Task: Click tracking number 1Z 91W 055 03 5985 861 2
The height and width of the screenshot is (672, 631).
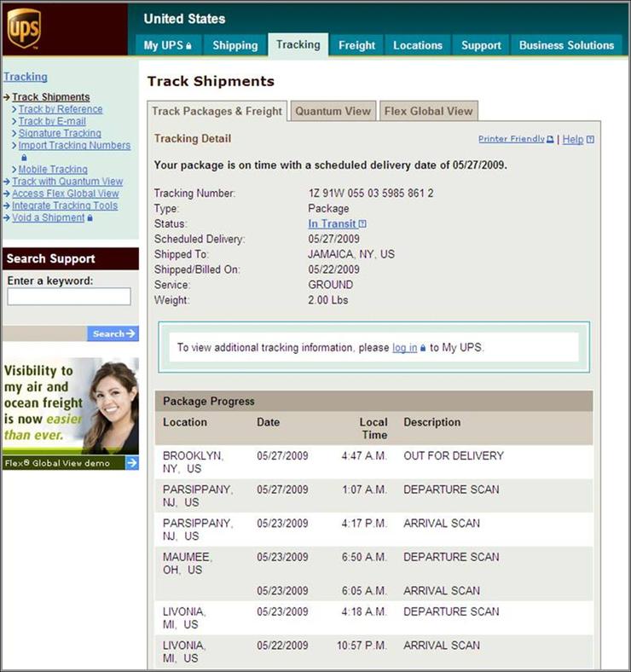Action: (370, 194)
